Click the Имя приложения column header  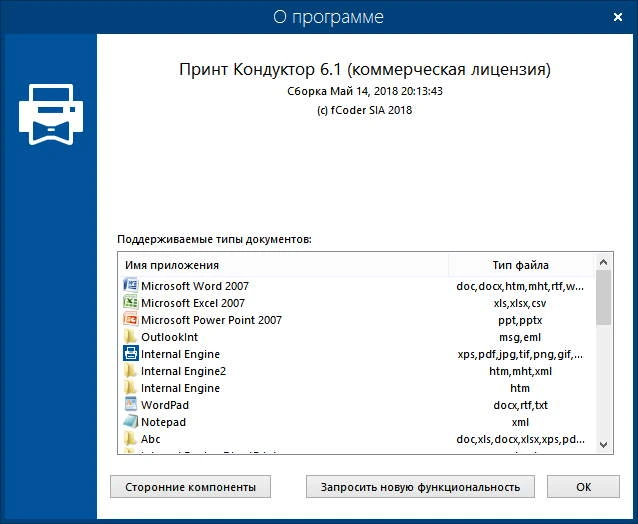[284, 265]
